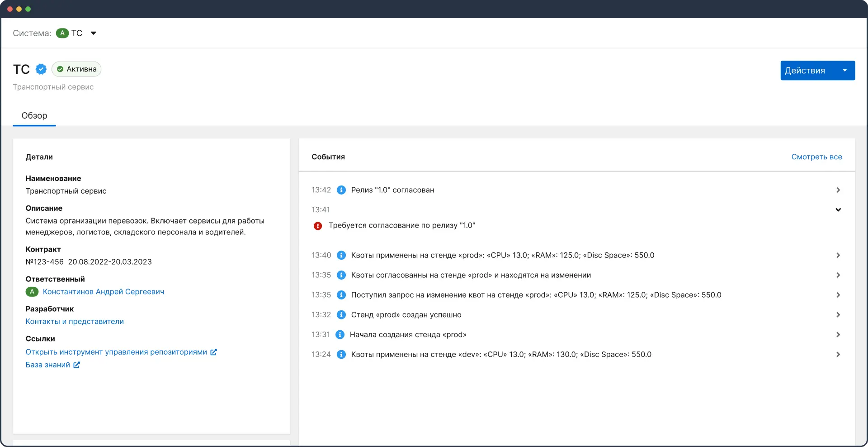Image resolution: width=868 pixels, height=447 pixels.
Task: Open the Система selector dropdown
Action: [x=93, y=33]
